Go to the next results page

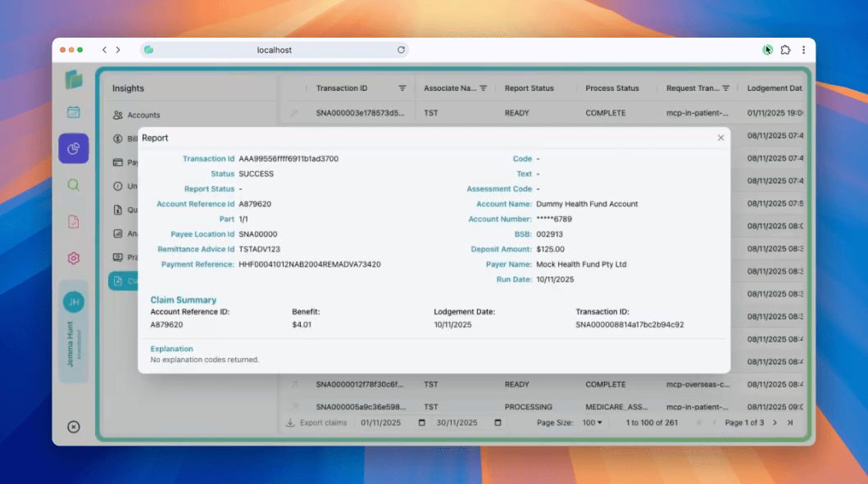(x=775, y=423)
